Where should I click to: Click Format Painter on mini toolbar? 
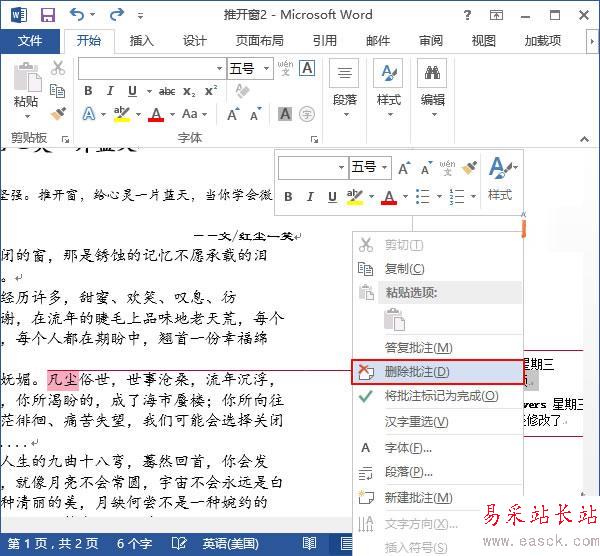click(x=470, y=167)
